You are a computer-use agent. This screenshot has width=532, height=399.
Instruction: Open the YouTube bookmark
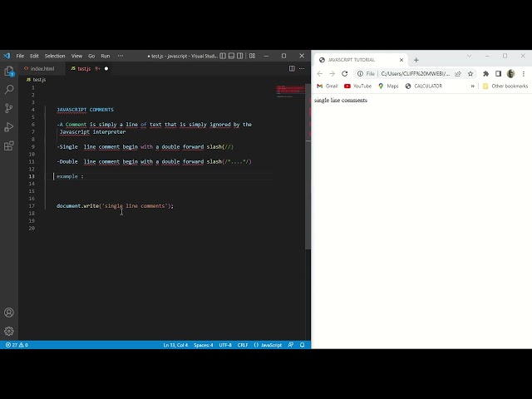[x=357, y=86]
